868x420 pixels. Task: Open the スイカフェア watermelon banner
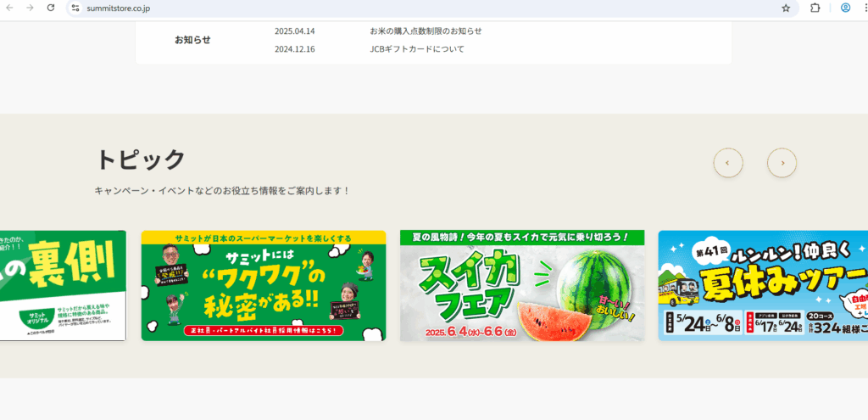(x=522, y=285)
